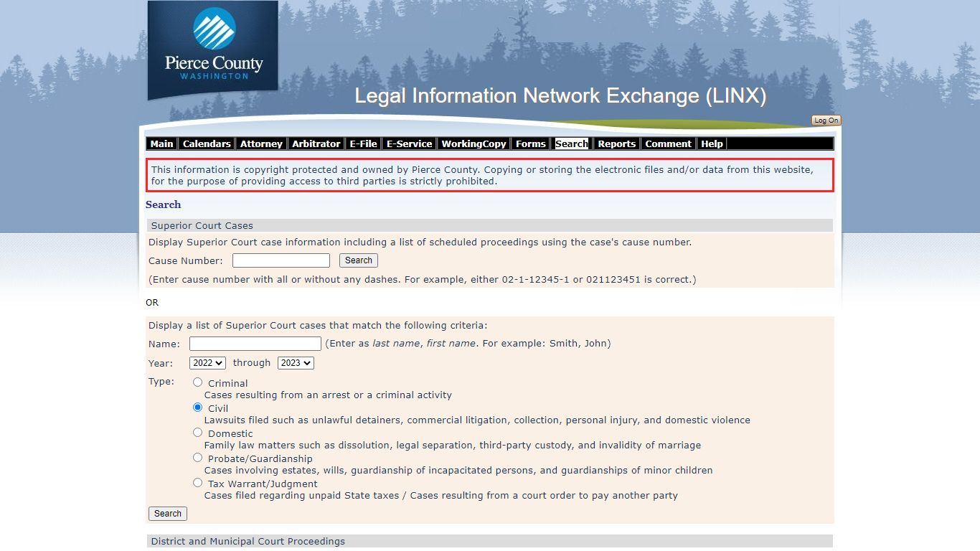Open the E-Service menu item
The width and height of the screenshot is (980, 551).
(409, 143)
